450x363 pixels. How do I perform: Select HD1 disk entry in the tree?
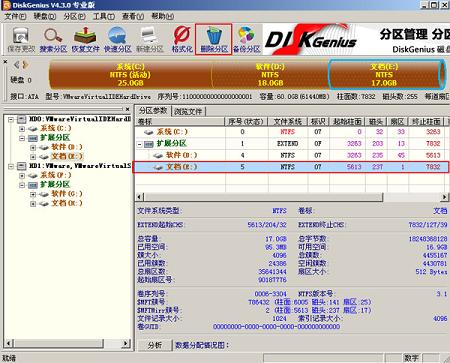coord(80,166)
